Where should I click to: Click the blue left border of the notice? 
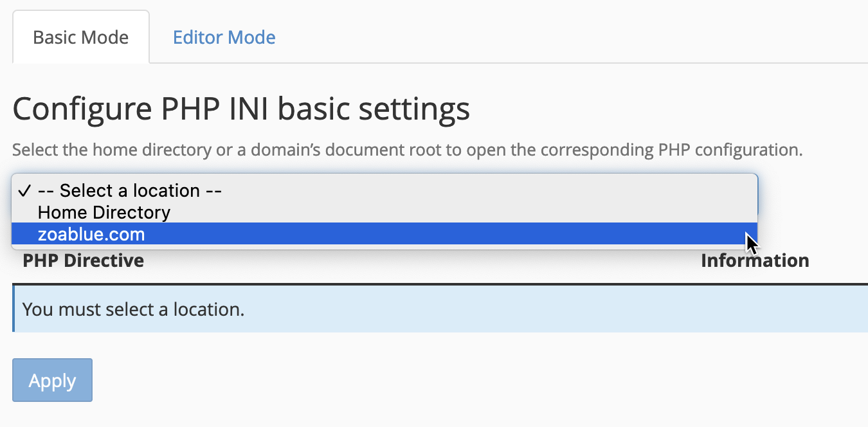point(14,309)
